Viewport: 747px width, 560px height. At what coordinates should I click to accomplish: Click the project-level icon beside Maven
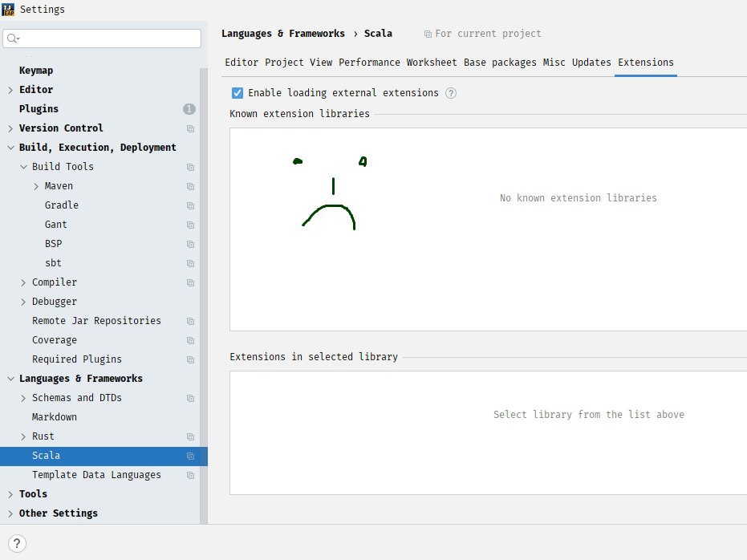click(191, 186)
